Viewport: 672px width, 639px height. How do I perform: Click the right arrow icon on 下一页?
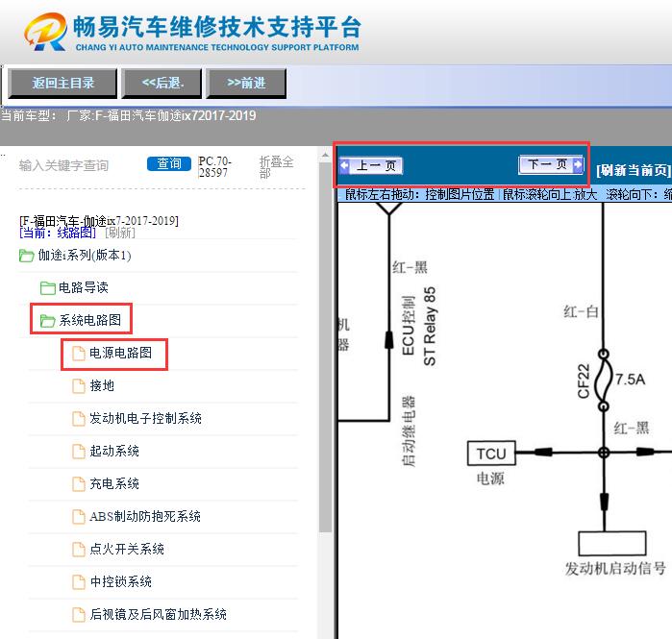[x=578, y=164]
